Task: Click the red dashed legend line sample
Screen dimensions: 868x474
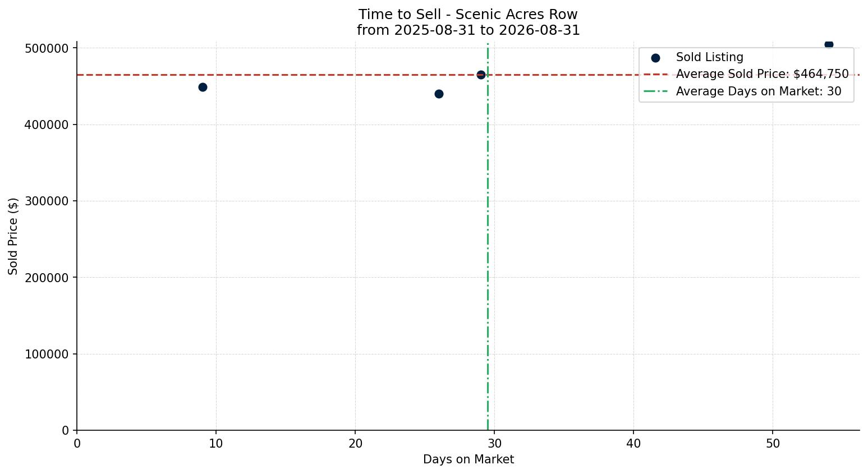Action: point(655,74)
